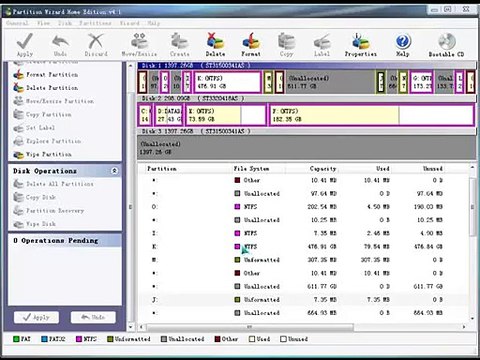This screenshot has width=480, height=360.
Task: Choose Delete Partition in the sidebar
Action: point(46,88)
